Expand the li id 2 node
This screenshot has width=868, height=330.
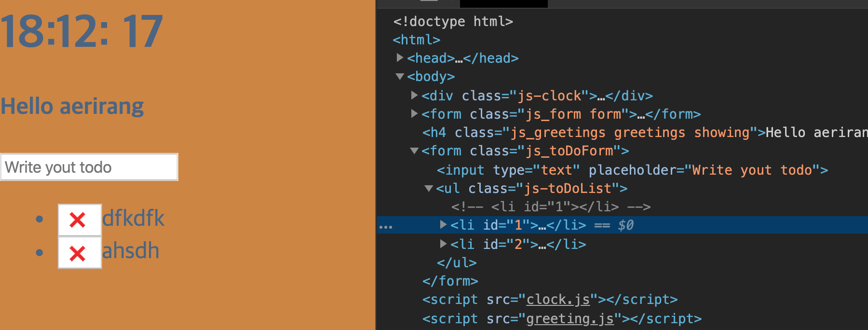pos(443,244)
